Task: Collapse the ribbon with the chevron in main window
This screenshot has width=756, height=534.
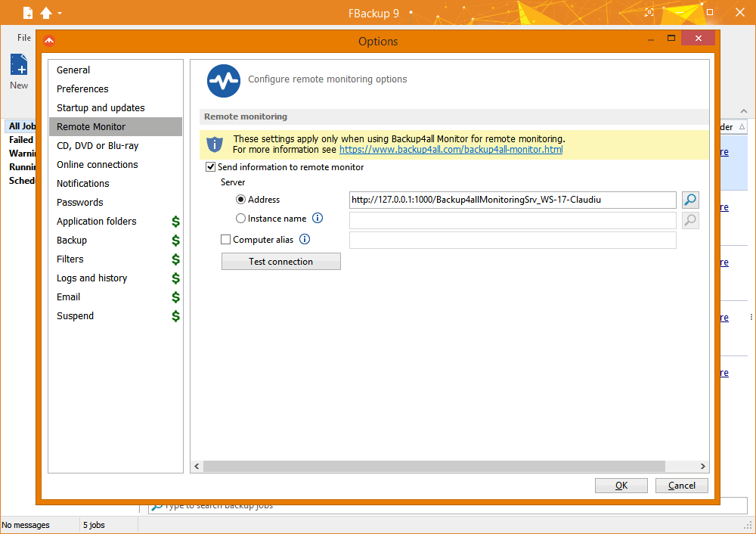Action: pyautogui.click(x=744, y=111)
